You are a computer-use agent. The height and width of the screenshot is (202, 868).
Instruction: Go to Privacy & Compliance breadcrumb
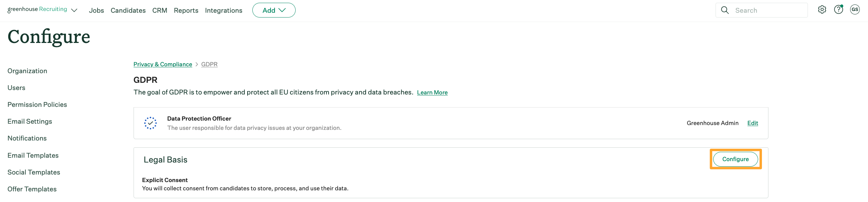click(163, 64)
